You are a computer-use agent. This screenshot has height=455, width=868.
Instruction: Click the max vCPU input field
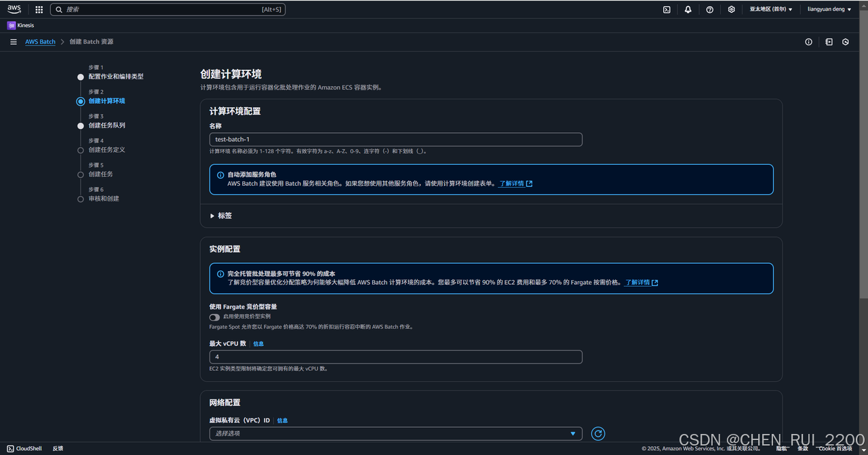tap(396, 357)
